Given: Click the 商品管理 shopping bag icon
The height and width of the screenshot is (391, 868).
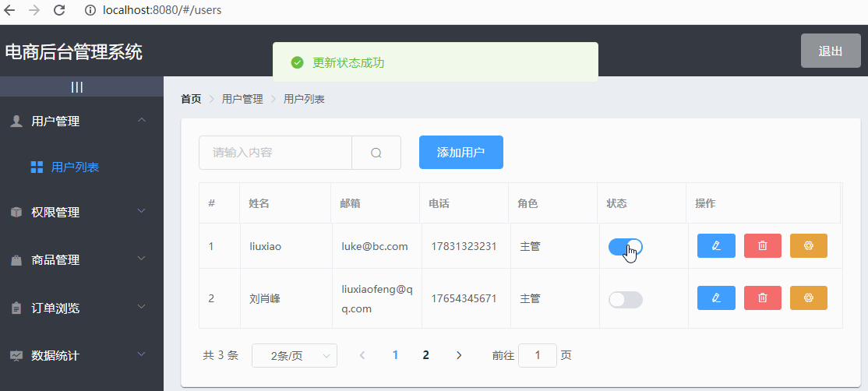Looking at the screenshot, I should [x=16, y=260].
